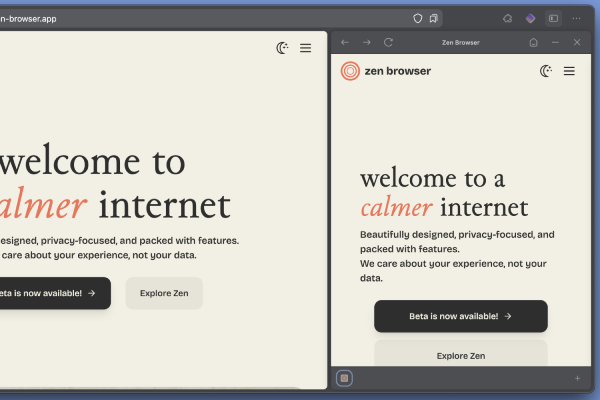
Task: Click home icon in Zen Browser panel header
Action: pos(533,42)
